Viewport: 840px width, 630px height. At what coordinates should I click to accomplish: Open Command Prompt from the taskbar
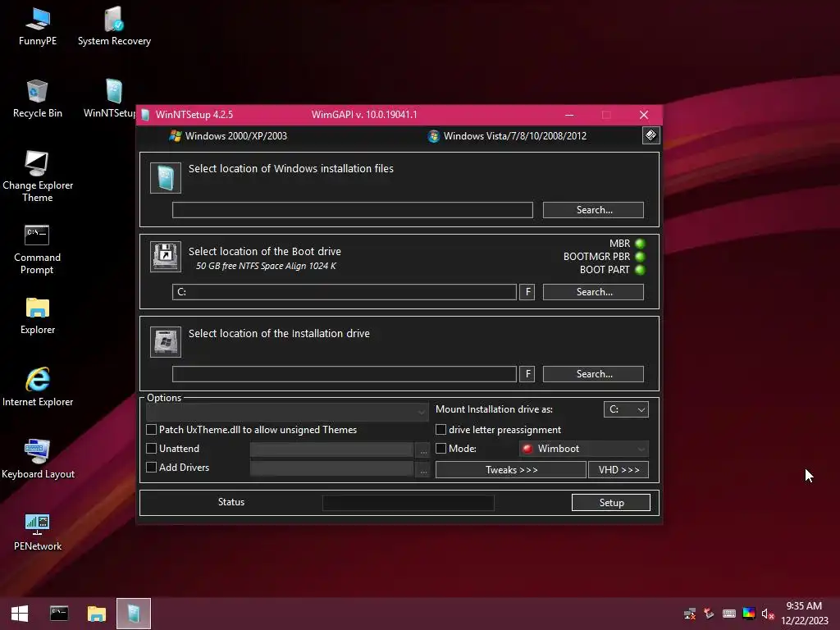tap(59, 614)
